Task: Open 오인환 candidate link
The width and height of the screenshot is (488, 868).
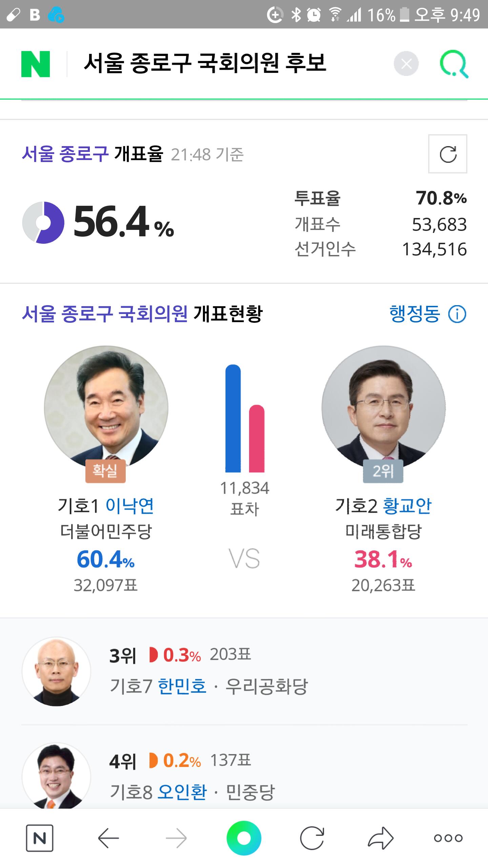Action: (182, 792)
